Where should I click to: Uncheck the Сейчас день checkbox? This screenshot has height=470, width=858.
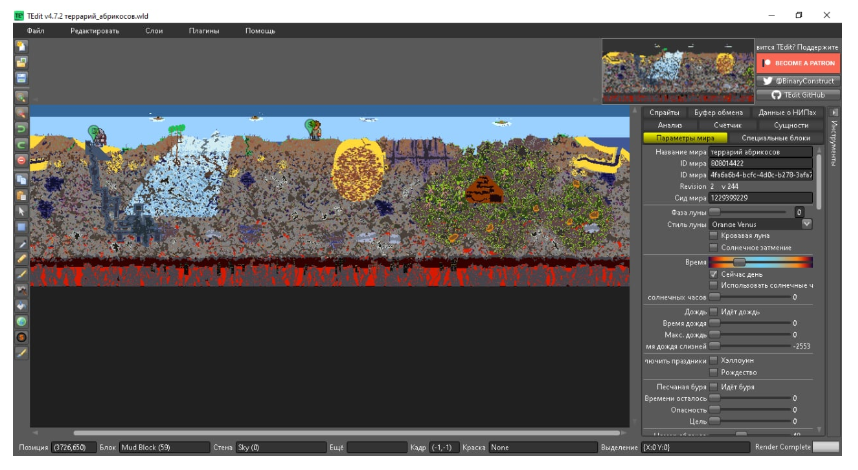coord(714,274)
